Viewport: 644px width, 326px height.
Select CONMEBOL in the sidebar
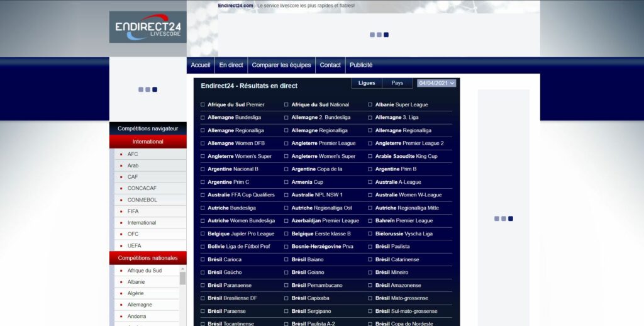point(142,200)
